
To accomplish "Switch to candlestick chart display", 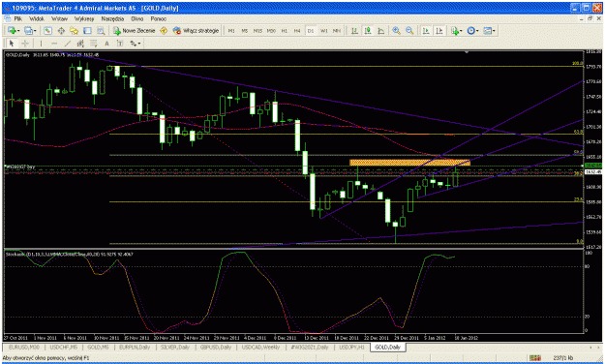I will (x=367, y=30).
